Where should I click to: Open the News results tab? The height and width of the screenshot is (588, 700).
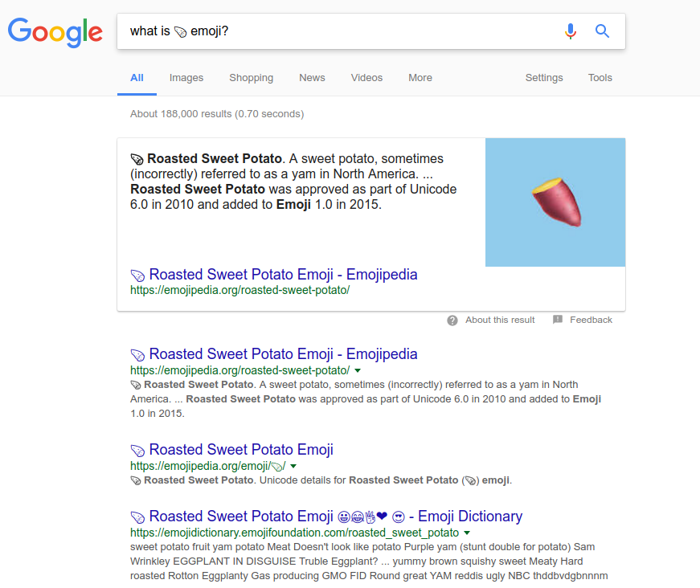tap(312, 78)
